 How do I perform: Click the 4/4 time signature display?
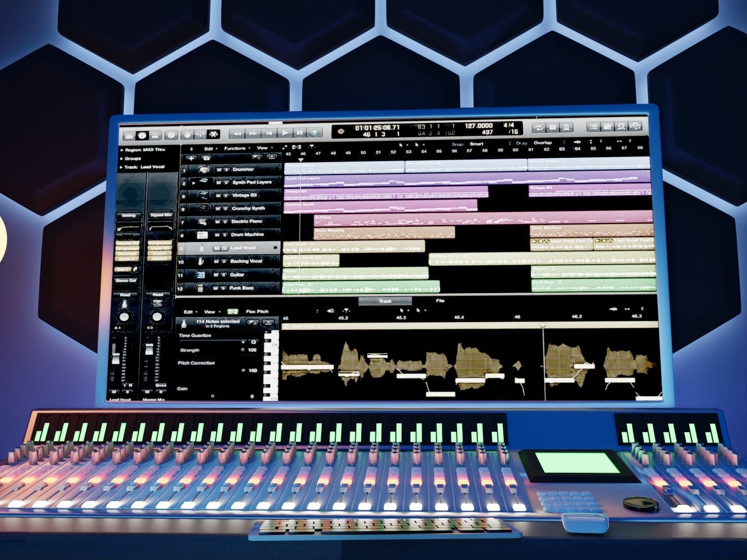click(x=508, y=125)
